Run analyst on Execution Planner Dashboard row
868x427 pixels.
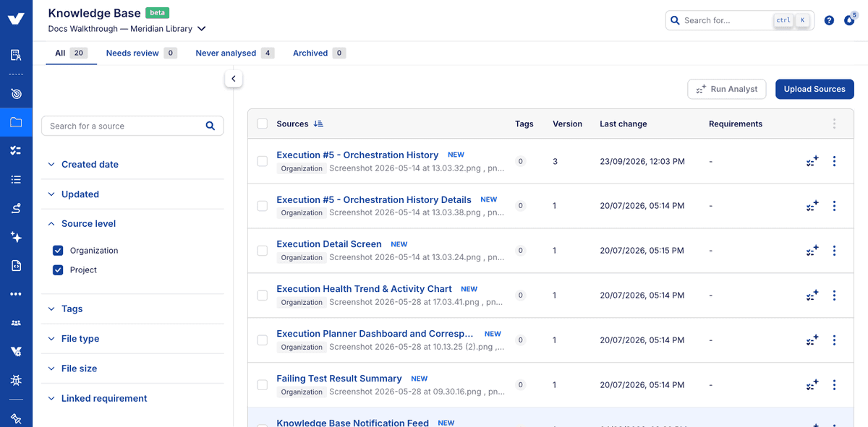[x=812, y=340]
